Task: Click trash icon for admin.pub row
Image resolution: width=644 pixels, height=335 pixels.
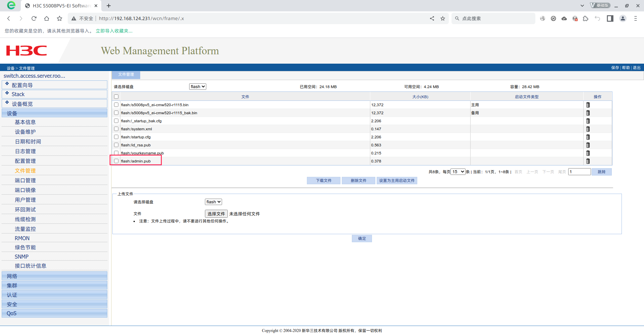Action: (x=588, y=161)
